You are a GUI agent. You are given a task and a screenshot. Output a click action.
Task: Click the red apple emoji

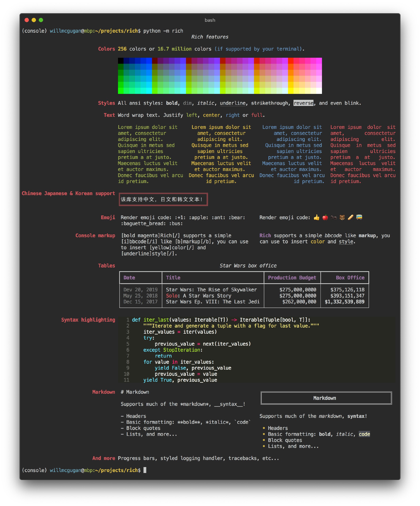[325, 217]
